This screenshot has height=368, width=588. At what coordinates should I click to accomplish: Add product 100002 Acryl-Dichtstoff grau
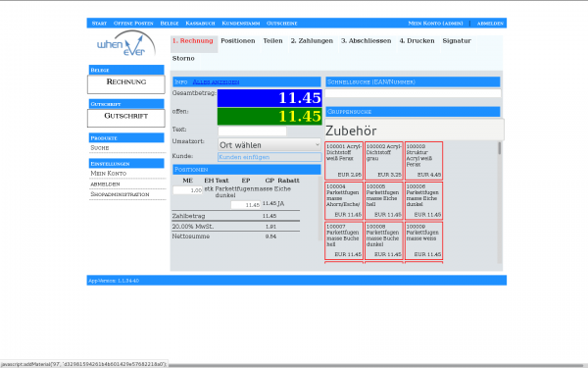[x=383, y=161]
